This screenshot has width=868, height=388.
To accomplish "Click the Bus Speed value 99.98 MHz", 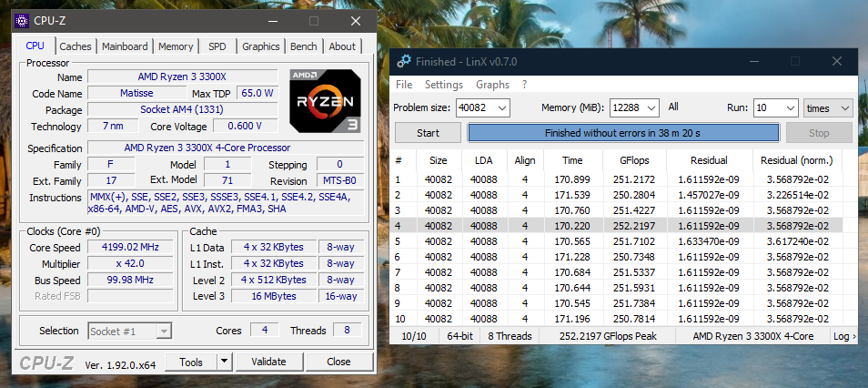I will tap(130, 280).
